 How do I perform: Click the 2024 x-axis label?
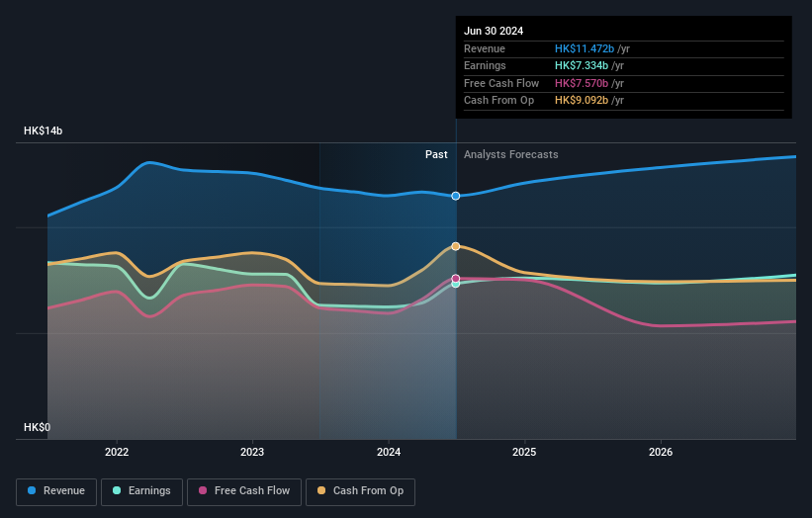point(389,452)
